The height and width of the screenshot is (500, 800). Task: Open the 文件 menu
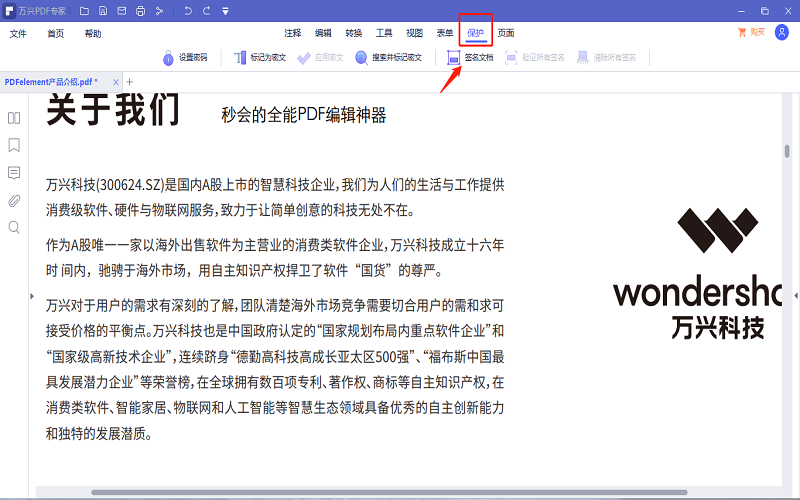[x=18, y=33]
